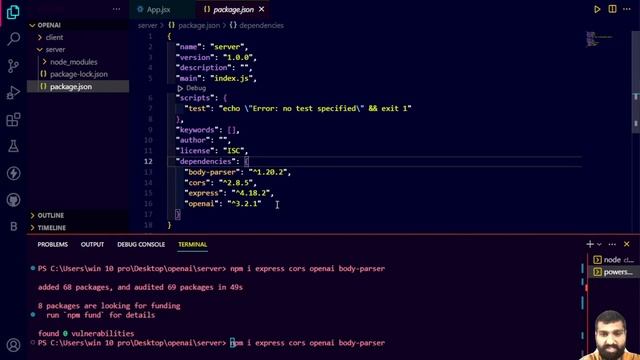Select the node terminal instance
The width and height of the screenshot is (640, 360).
(613, 260)
